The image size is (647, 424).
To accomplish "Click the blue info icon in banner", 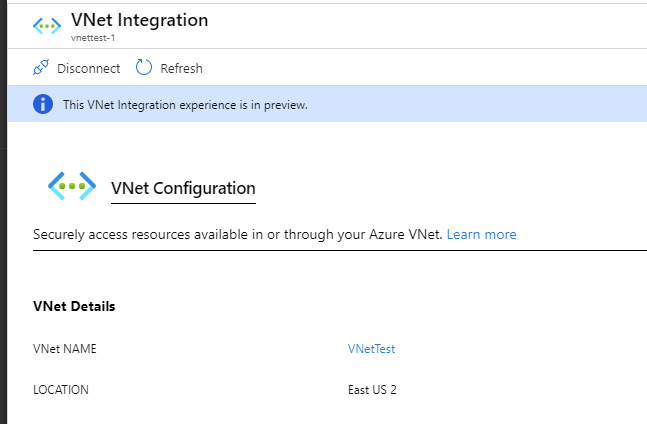I will click(42, 104).
